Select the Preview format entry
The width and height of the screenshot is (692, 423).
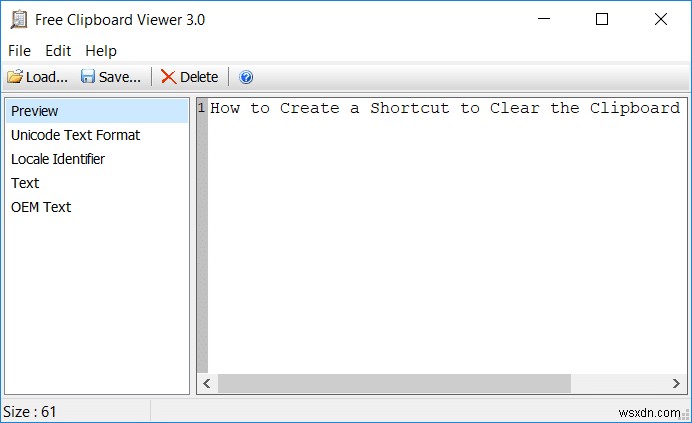(x=35, y=111)
